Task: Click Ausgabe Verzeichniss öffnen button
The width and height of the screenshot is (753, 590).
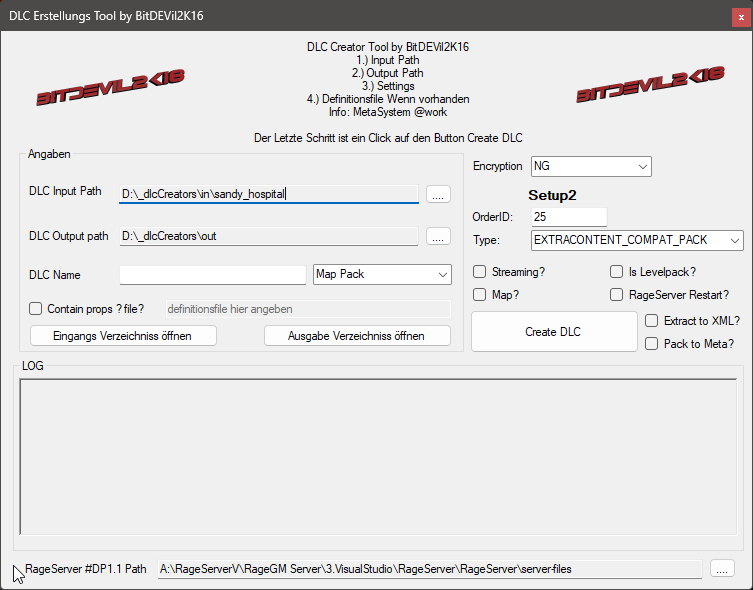Action: click(x=357, y=335)
